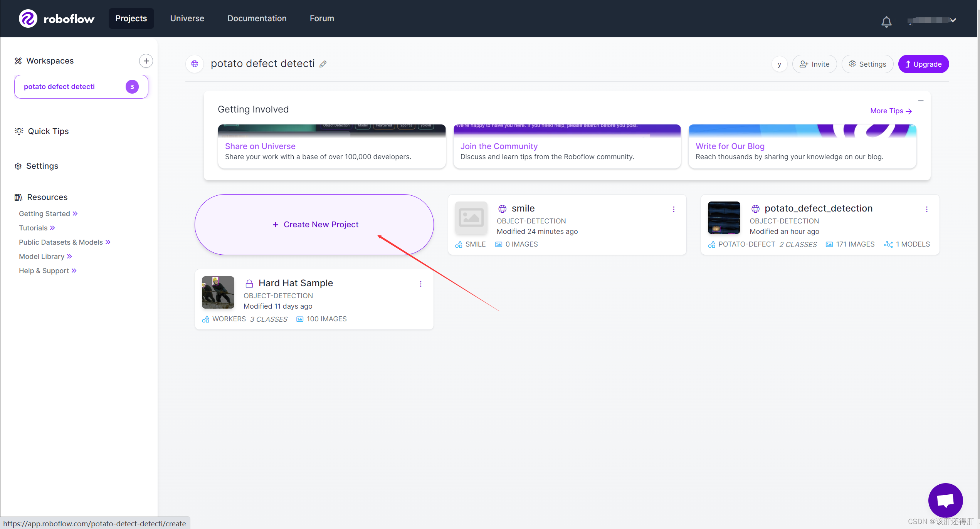
Task: Open the More Tips link
Action: [x=891, y=111]
